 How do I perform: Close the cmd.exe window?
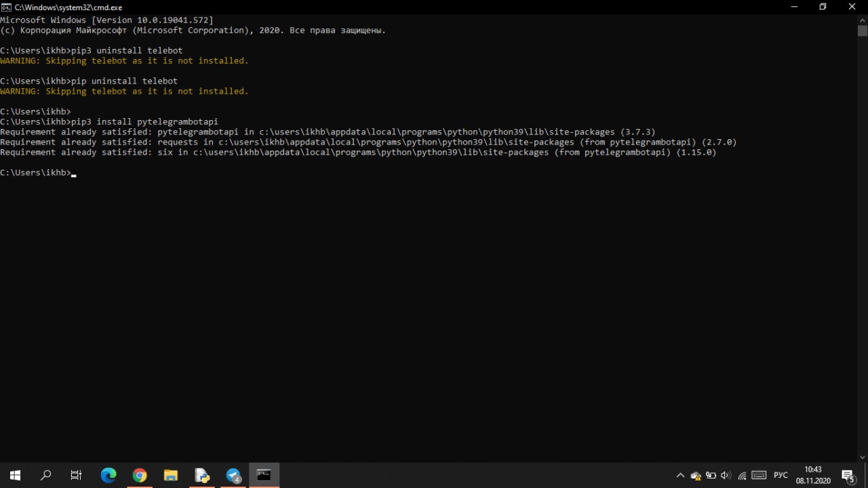click(852, 7)
